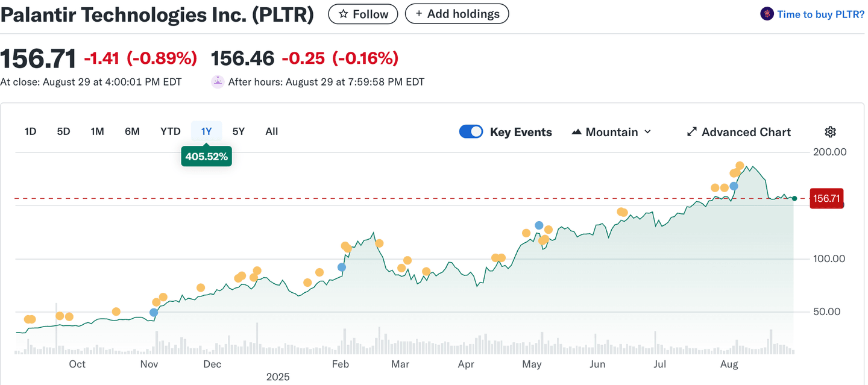The width and height of the screenshot is (868, 385).
Task: Click the red dollar icon beside Time to buy
Action: [767, 14]
